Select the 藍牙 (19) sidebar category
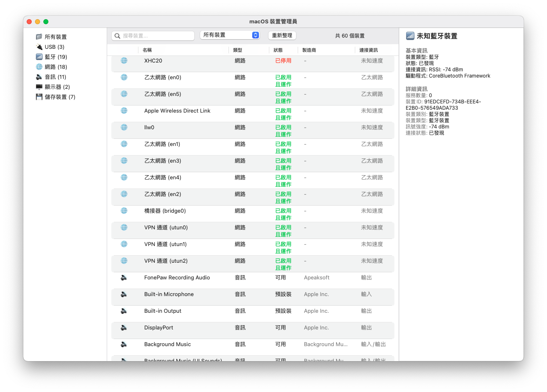Viewport: 547px width, 392px height. [x=56, y=57]
